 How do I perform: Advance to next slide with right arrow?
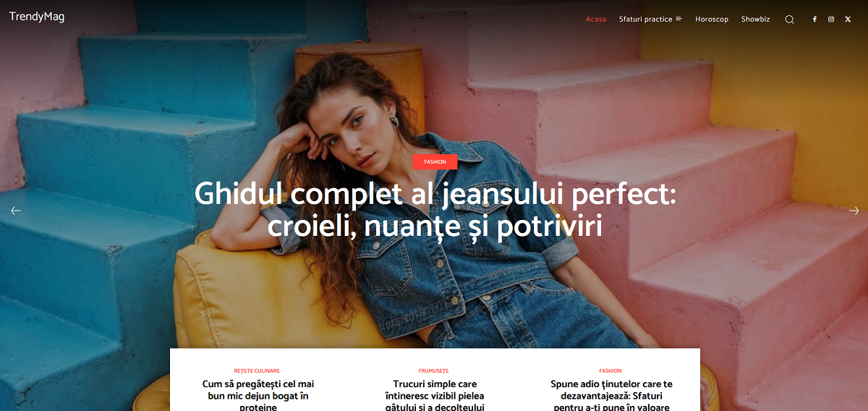(x=854, y=211)
